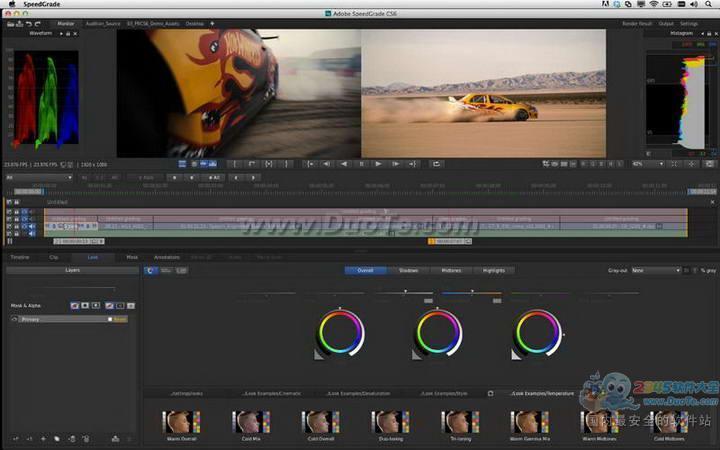Apply the Warm Overall look preset
This screenshot has width=720, height=450.
[x=181, y=425]
